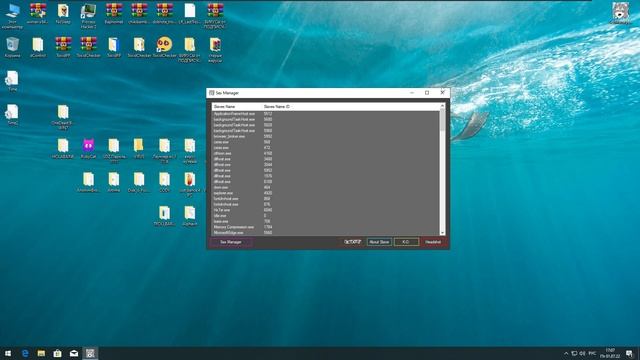Select dwm.exe row in the list
Viewport: 640px width, 360px height.
pyautogui.click(x=326, y=187)
